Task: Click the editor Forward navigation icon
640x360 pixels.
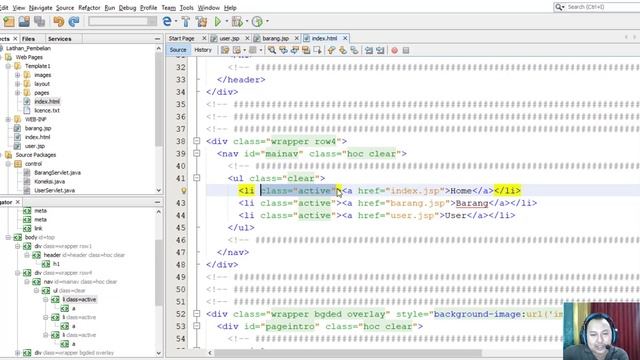Action: [253, 50]
